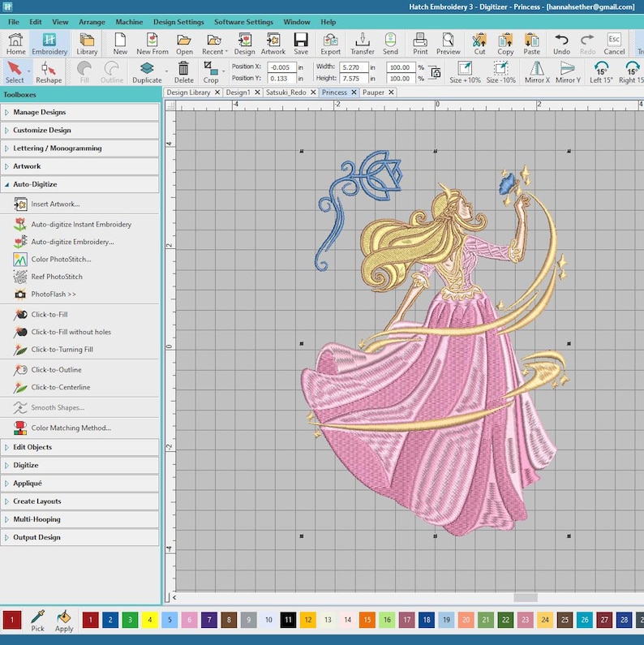
Task: Open the Recent files dropdown arrow
Action: [x=226, y=51]
